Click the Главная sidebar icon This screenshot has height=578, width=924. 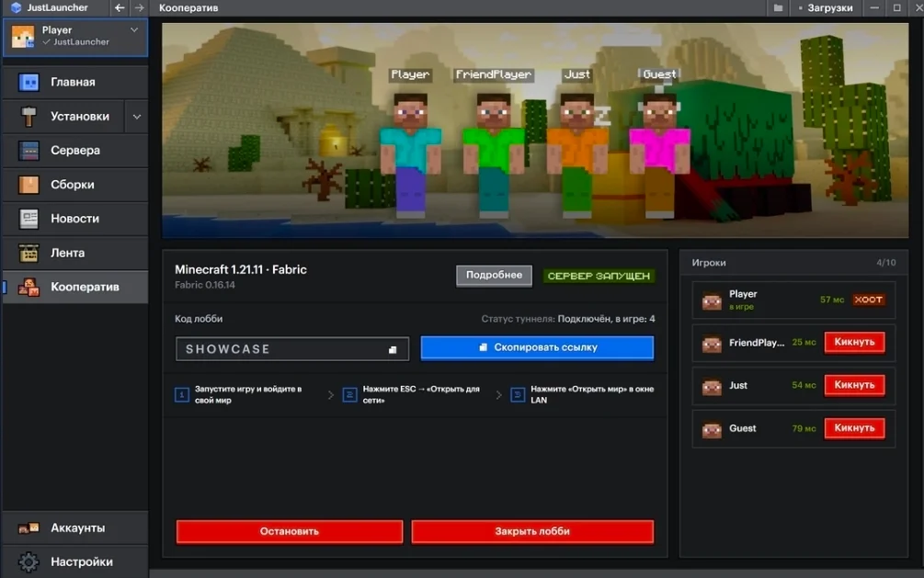(29, 82)
